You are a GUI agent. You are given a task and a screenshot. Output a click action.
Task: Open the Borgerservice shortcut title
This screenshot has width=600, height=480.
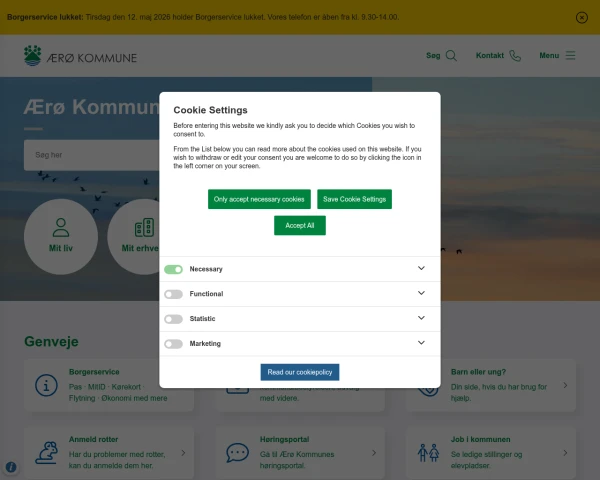click(x=94, y=372)
